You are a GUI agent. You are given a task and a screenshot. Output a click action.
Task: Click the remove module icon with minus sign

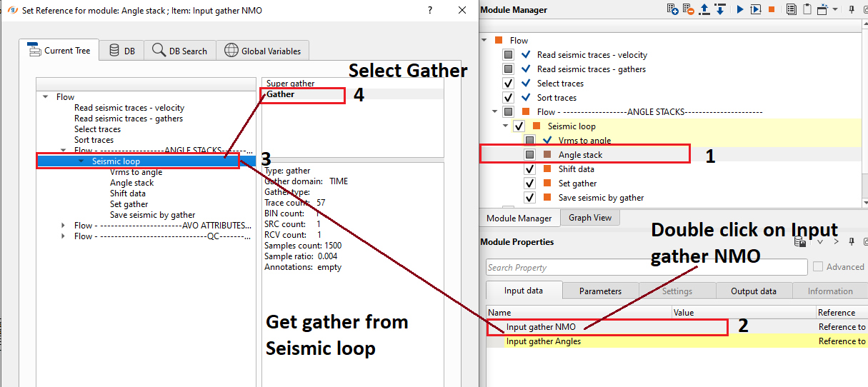[x=688, y=9]
